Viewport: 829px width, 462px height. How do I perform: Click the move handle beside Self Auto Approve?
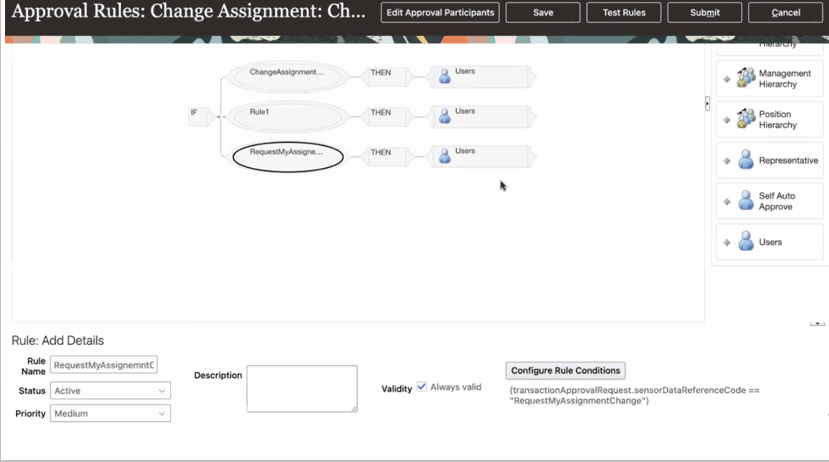tap(727, 201)
